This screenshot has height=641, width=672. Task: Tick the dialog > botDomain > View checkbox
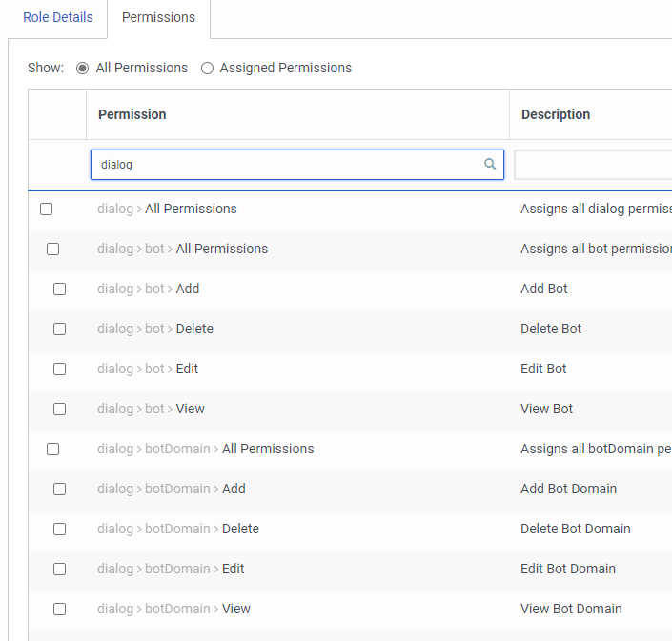tap(59, 609)
